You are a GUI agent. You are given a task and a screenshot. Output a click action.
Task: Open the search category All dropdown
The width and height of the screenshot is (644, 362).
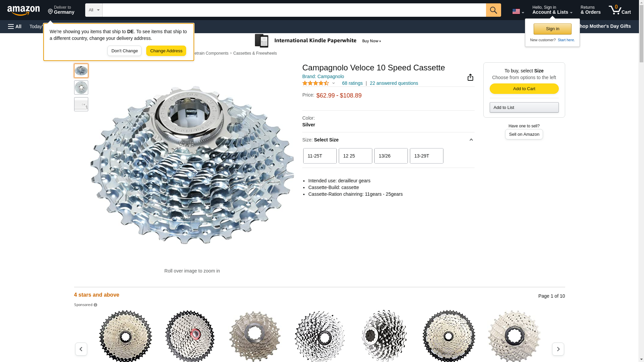(94, 10)
